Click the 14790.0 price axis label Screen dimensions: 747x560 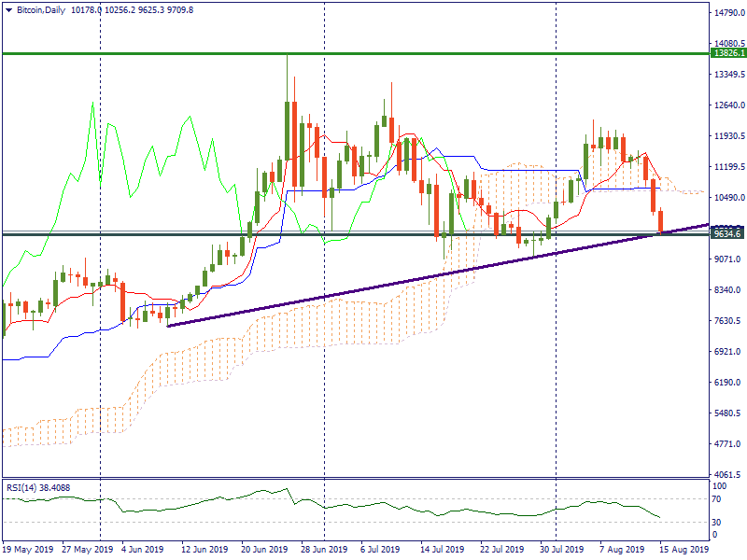point(727,13)
